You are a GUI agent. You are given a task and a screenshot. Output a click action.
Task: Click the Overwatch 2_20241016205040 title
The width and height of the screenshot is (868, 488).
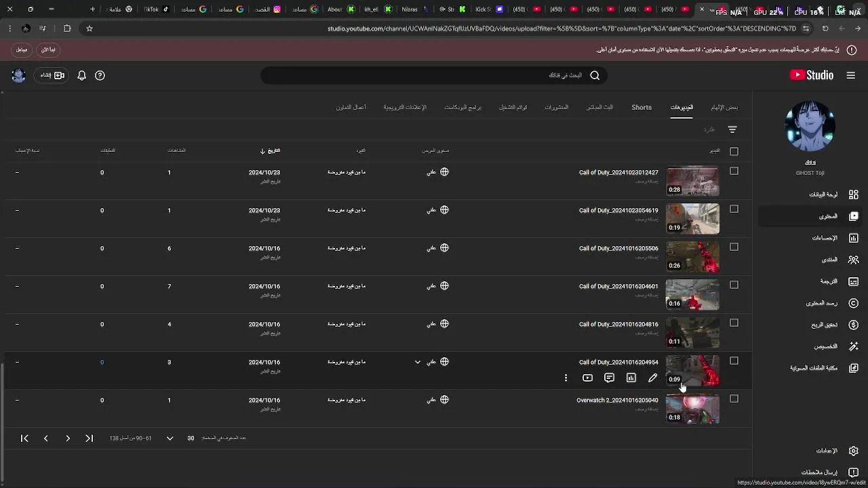click(617, 400)
